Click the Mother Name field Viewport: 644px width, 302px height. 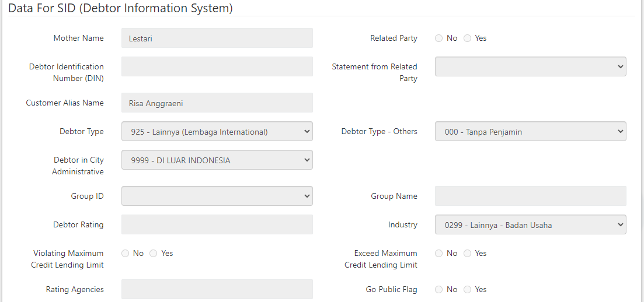click(x=217, y=38)
